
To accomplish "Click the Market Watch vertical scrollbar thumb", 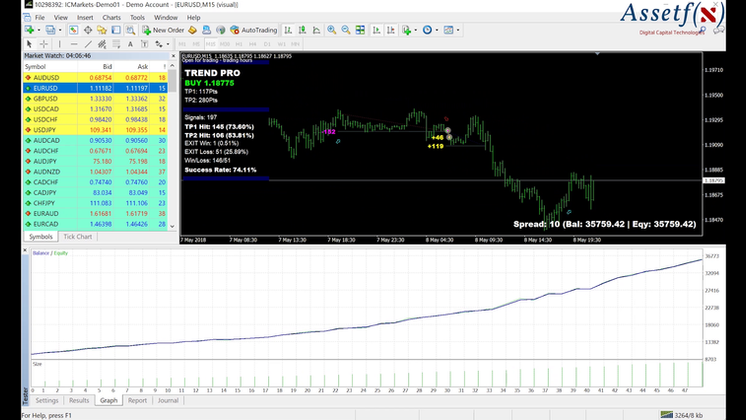I will [172, 81].
